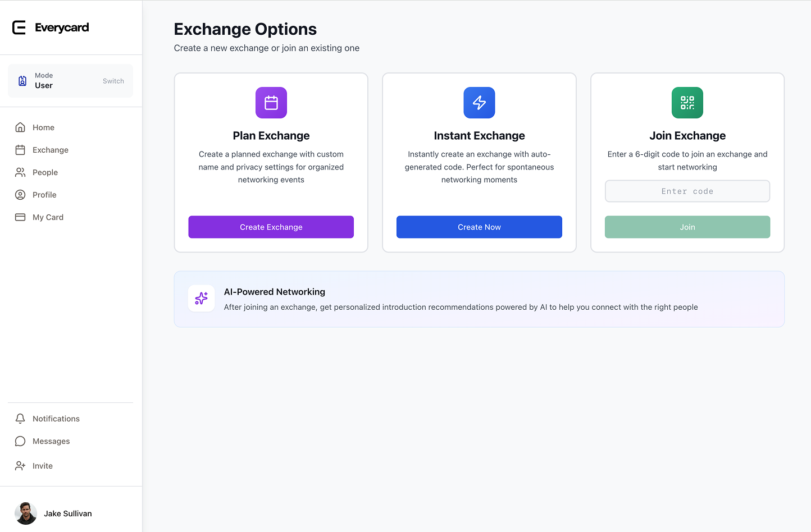Switch the mode from User
This screenshot has height=532, width=811.
pos(113,81)
